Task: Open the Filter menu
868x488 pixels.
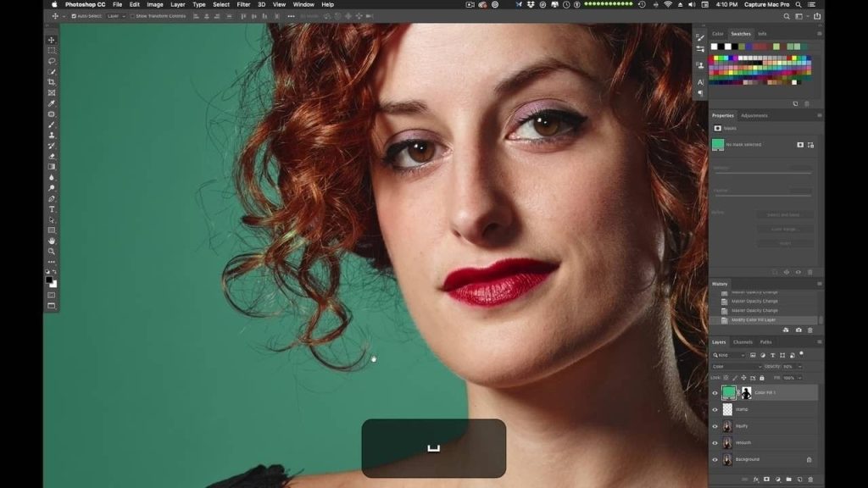Action: pos(243,4)
